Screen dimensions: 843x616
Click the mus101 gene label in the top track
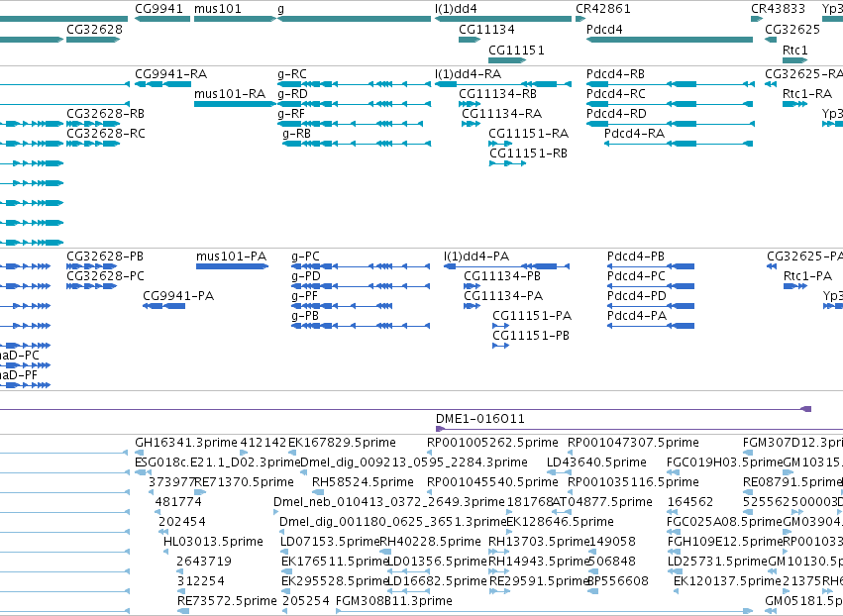(218, 9)
